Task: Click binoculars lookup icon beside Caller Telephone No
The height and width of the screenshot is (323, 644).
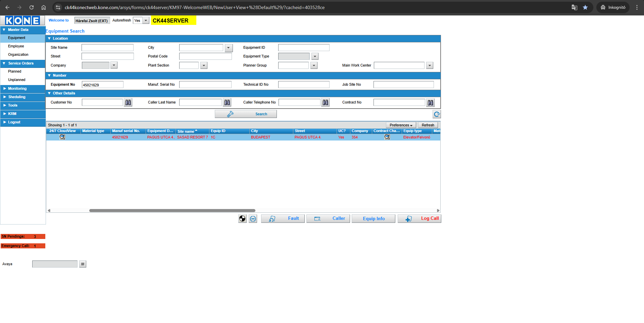Action: [x=325, y=103]
